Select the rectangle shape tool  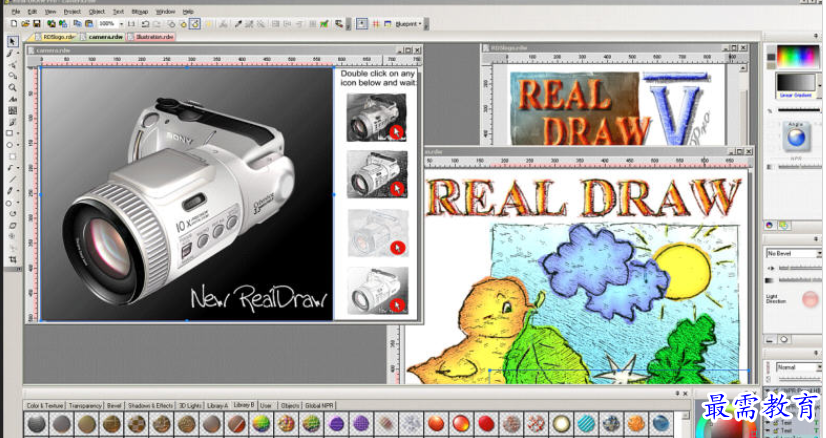[x=10, y=133]
